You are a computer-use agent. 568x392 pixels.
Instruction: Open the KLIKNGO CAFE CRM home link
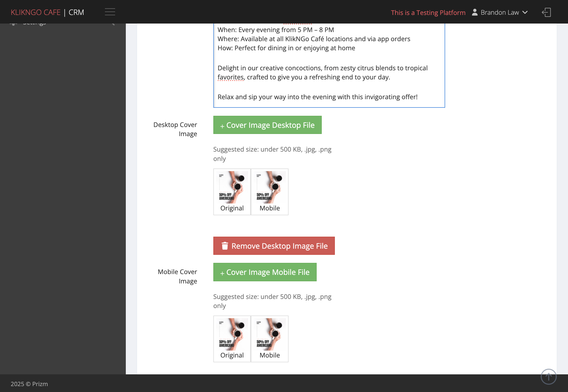[x=47, y=12]
